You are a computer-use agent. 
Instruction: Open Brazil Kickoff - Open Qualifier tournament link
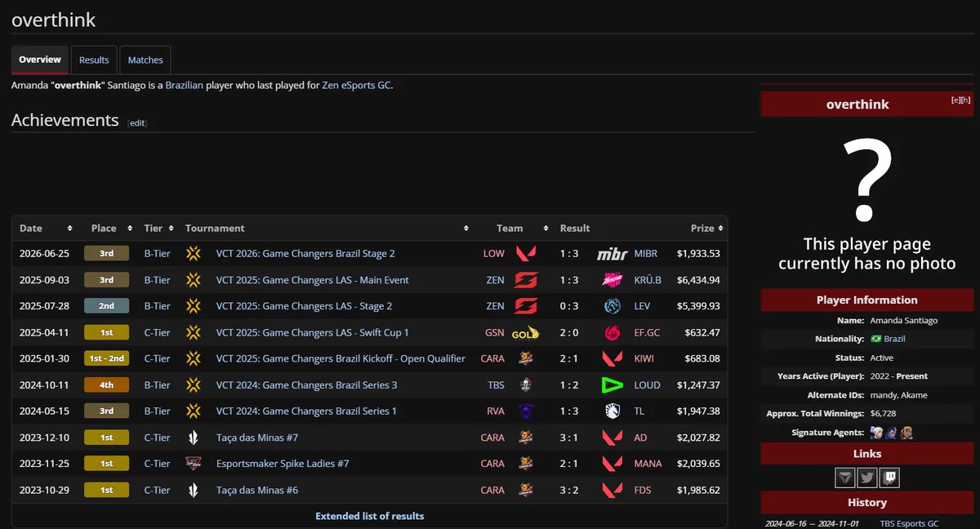(341, 358)
